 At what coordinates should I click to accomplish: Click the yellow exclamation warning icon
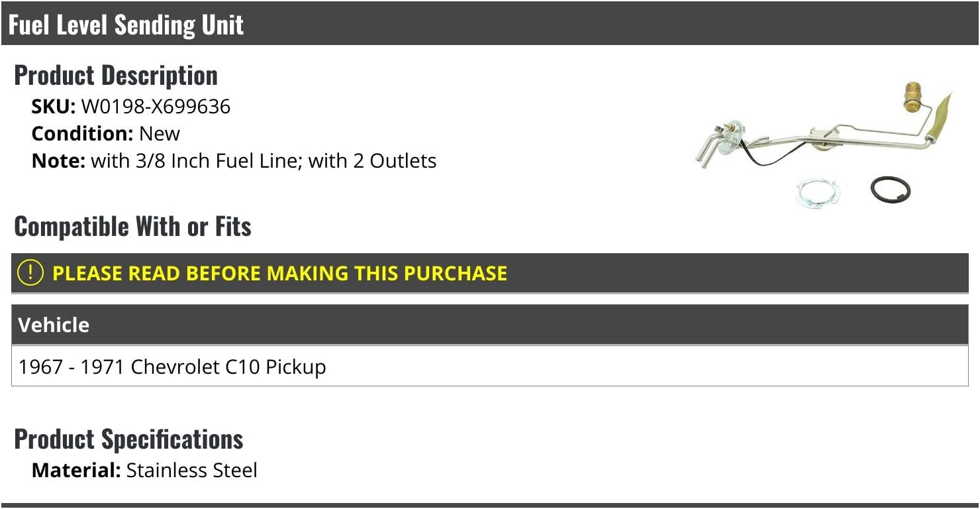30,273
